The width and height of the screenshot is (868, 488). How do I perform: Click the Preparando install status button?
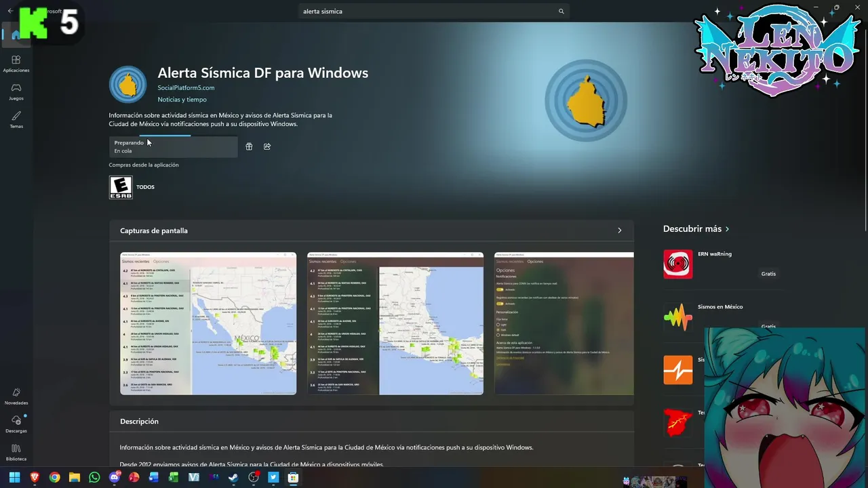173,146
